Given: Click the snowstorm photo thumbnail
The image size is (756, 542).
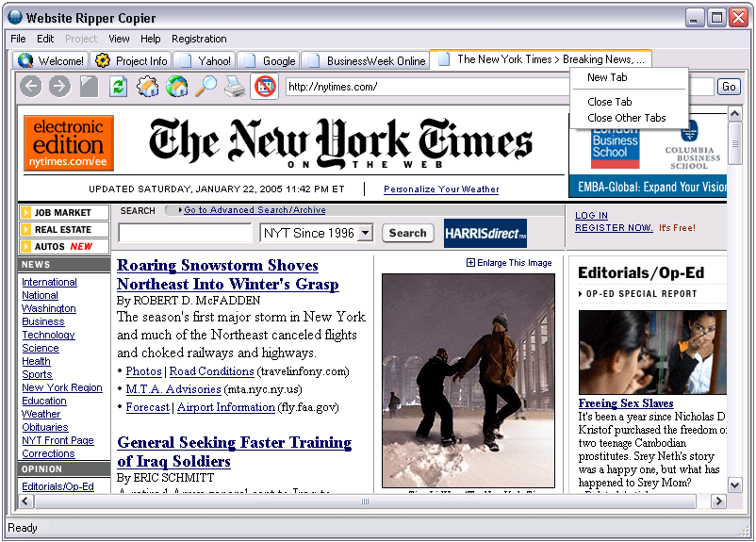Looking at the screenshot, I should point(468,381).
